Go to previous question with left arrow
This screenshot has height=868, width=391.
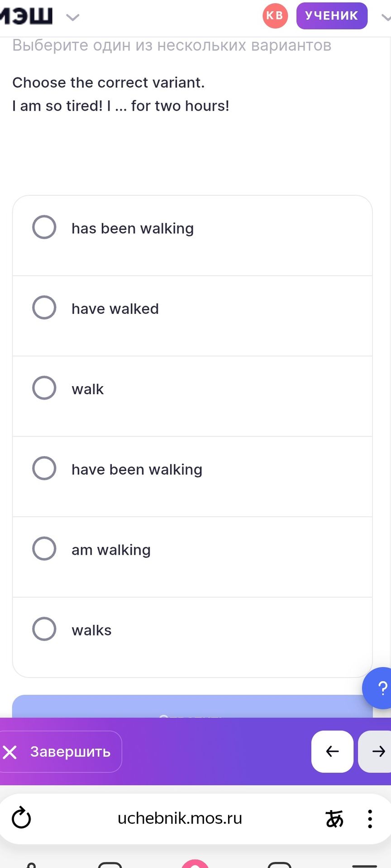coord(332,751)
